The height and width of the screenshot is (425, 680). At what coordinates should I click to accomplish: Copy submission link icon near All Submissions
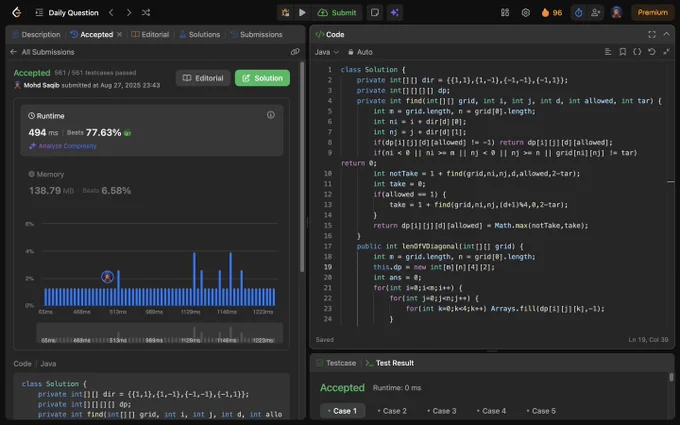click(x=295, y=52)
